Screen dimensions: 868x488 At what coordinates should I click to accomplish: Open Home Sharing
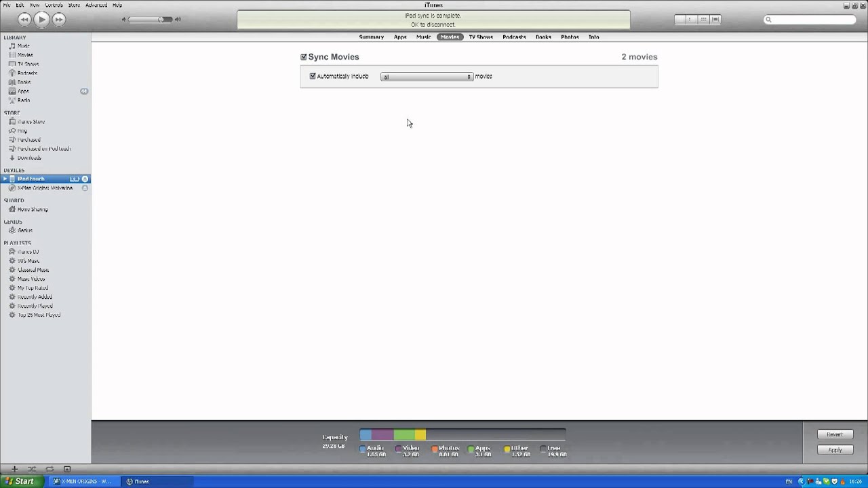point(32,209)
